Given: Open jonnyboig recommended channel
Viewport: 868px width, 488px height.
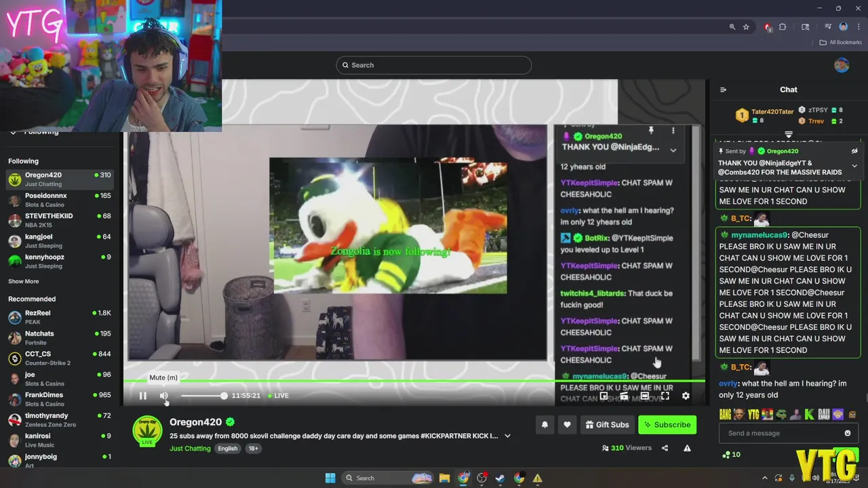Looking at the screenshot, I should click(x=59, y=460).
